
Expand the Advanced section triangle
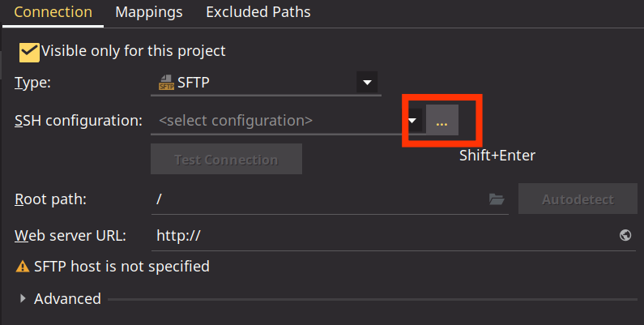pyautogui.click(x=23, y=299)
